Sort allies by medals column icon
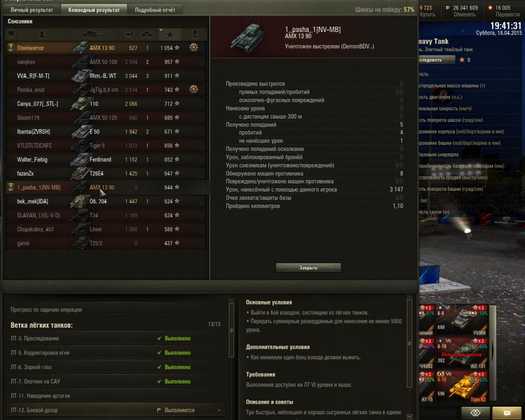This screenshot has height=420, width=525. coord(195,34)
